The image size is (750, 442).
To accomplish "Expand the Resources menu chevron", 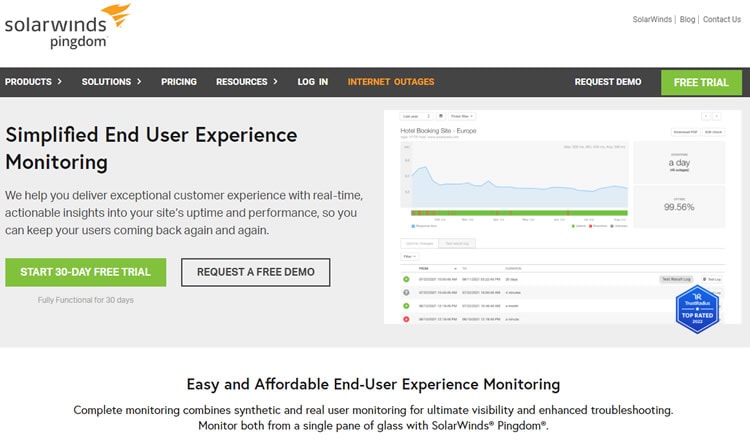I will [276, 82].
